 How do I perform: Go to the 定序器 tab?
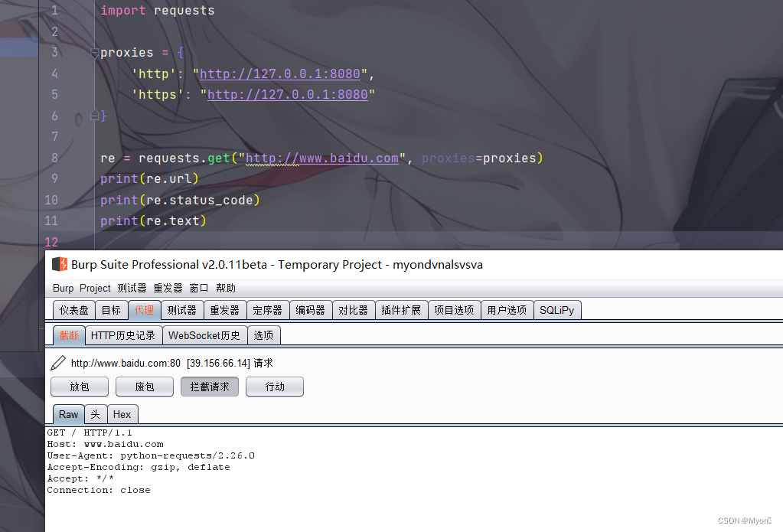click(x=268, y=310)
